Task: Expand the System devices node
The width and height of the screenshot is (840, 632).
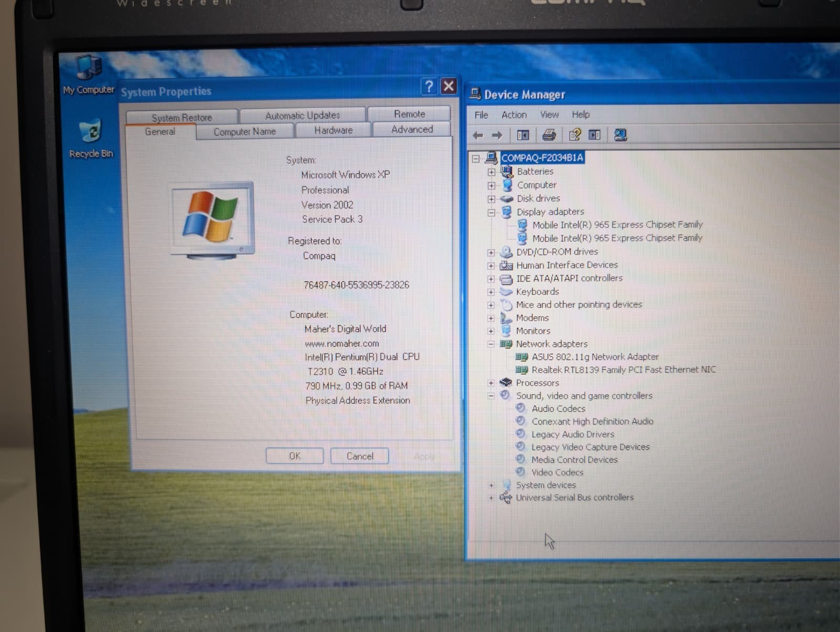Action: pos(491,486)
